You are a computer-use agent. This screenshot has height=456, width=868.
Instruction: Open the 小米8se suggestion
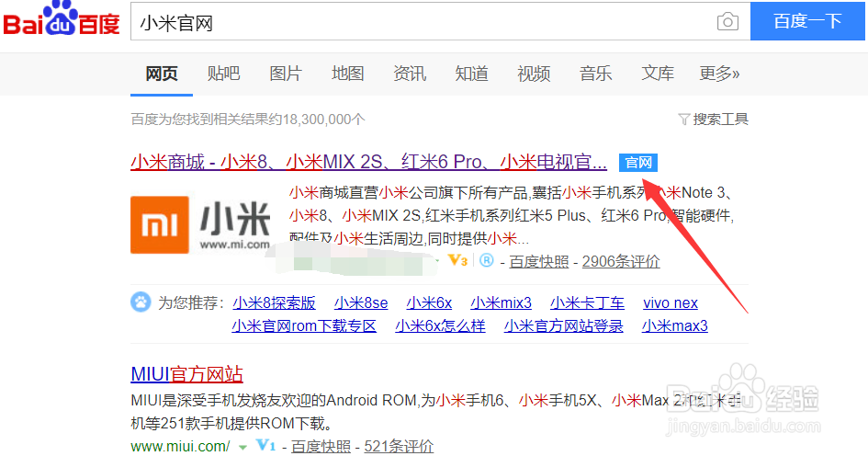pos(361,303)
